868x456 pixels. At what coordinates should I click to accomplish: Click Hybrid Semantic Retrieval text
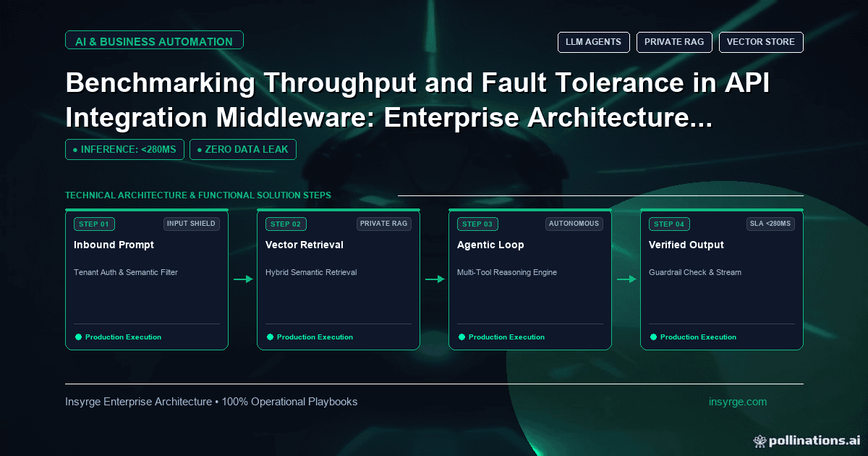[x=311, y=273]
